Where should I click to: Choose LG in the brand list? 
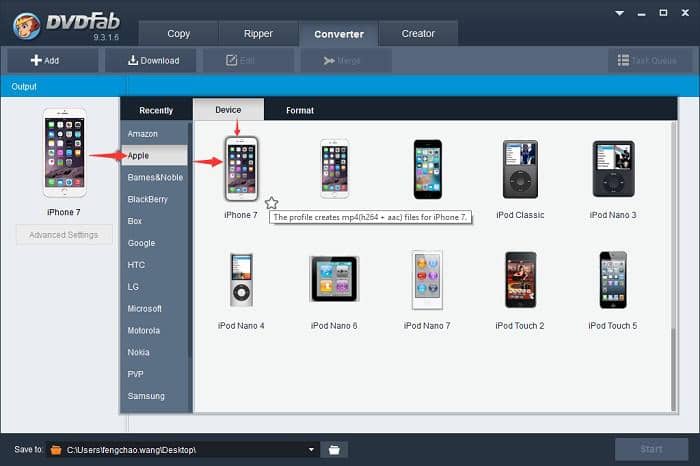click(154, 287)
